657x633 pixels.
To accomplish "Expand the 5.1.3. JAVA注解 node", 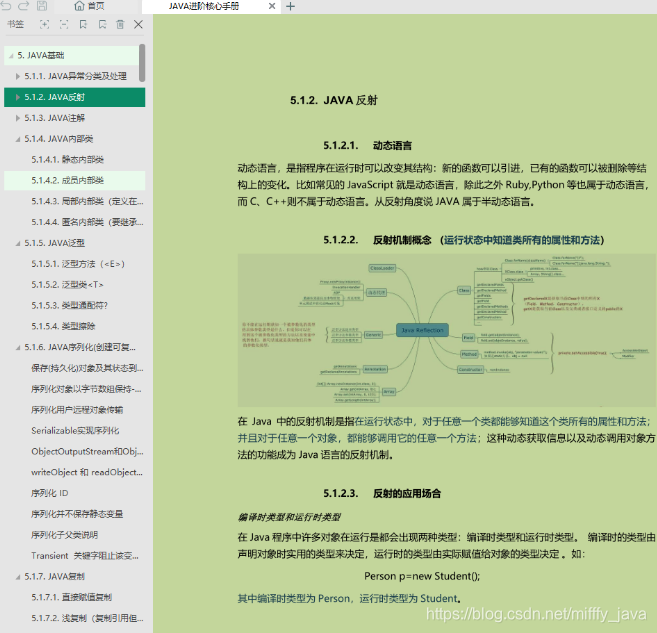I will (18, 118).
